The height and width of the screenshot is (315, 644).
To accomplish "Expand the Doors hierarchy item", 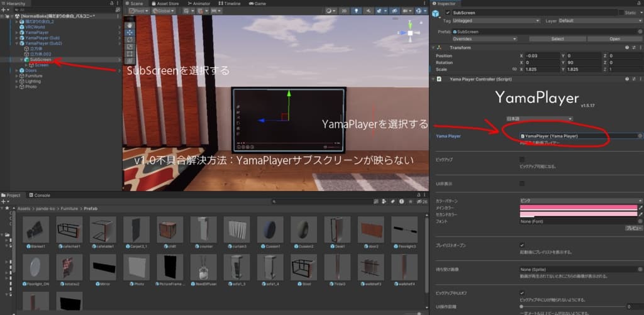I will click(x=17, y=70).
